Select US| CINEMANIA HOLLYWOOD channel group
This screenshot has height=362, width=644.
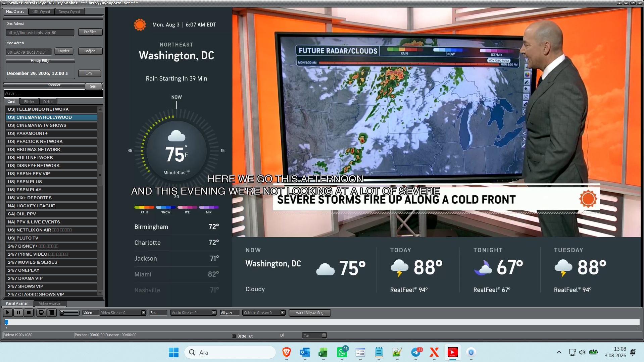(x=52, y=117)
